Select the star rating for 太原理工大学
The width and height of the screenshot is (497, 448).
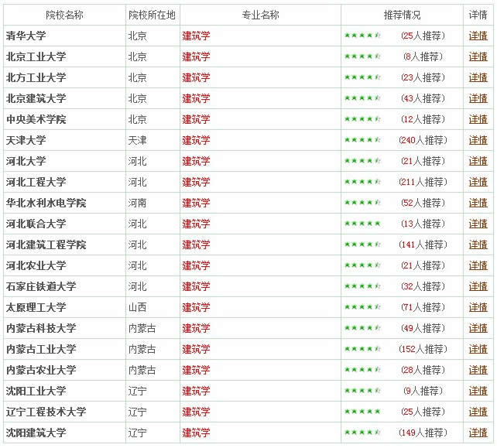(x=362, y=307)
